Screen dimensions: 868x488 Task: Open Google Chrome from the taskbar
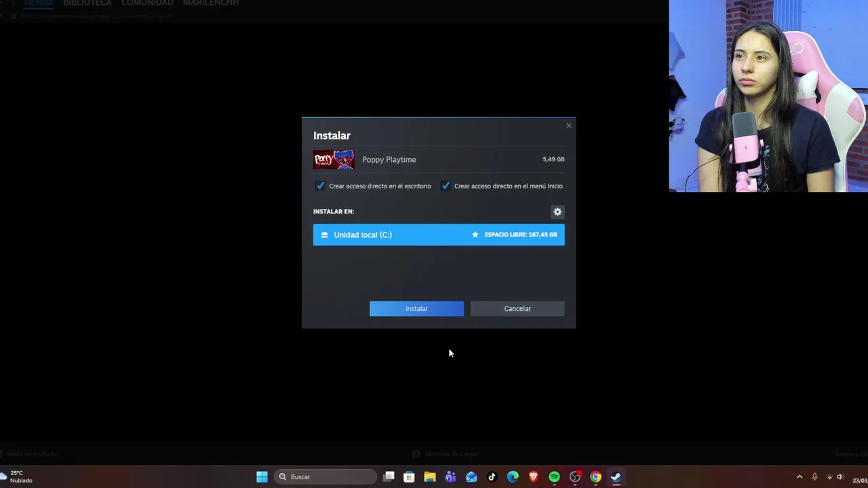tap(595, 477)
